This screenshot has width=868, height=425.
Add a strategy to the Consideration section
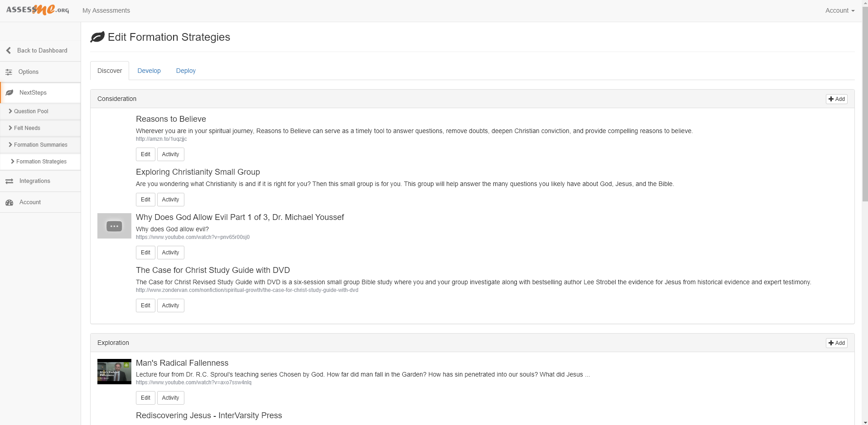(x=836, y=99)
